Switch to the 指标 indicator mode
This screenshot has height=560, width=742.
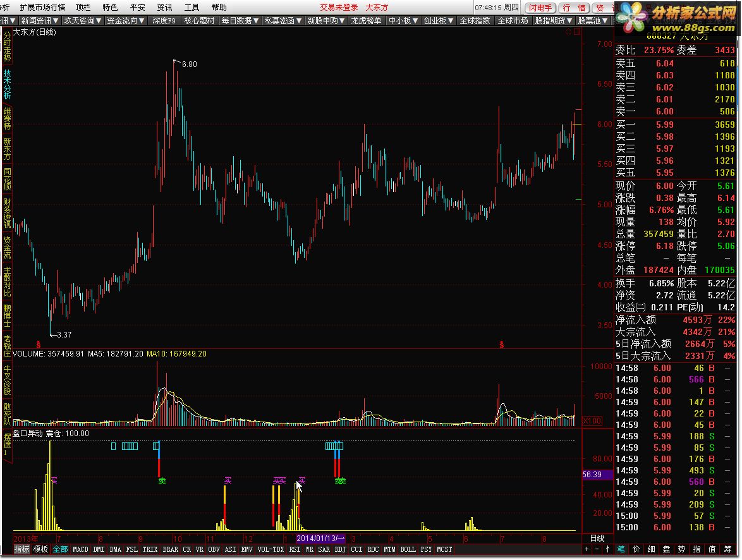click(21, 549)
